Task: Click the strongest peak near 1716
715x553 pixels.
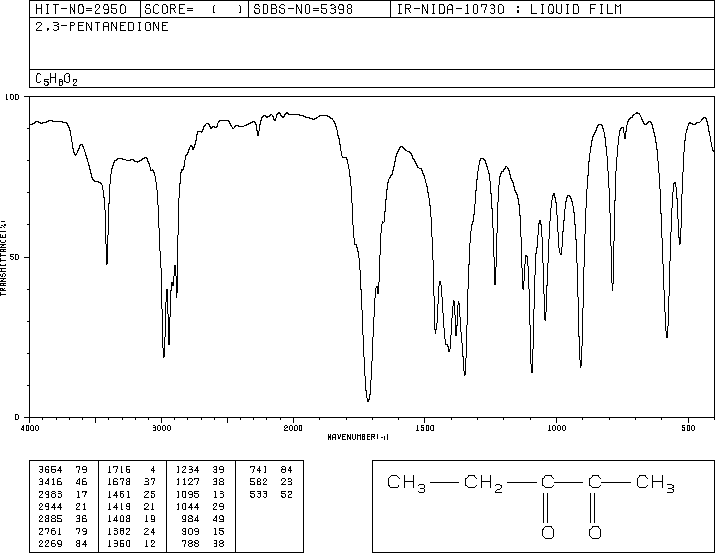Action: click(368, 399)
